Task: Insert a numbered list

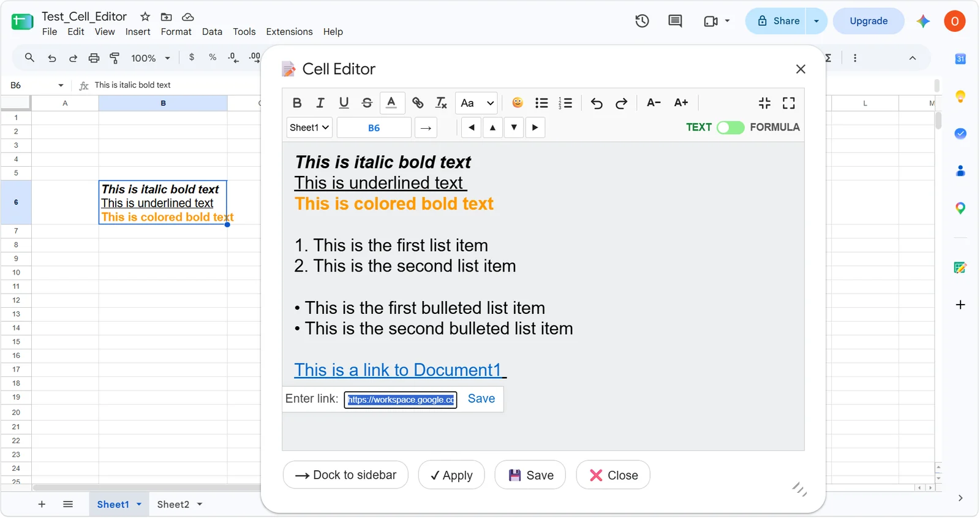Action: (565, 103)
